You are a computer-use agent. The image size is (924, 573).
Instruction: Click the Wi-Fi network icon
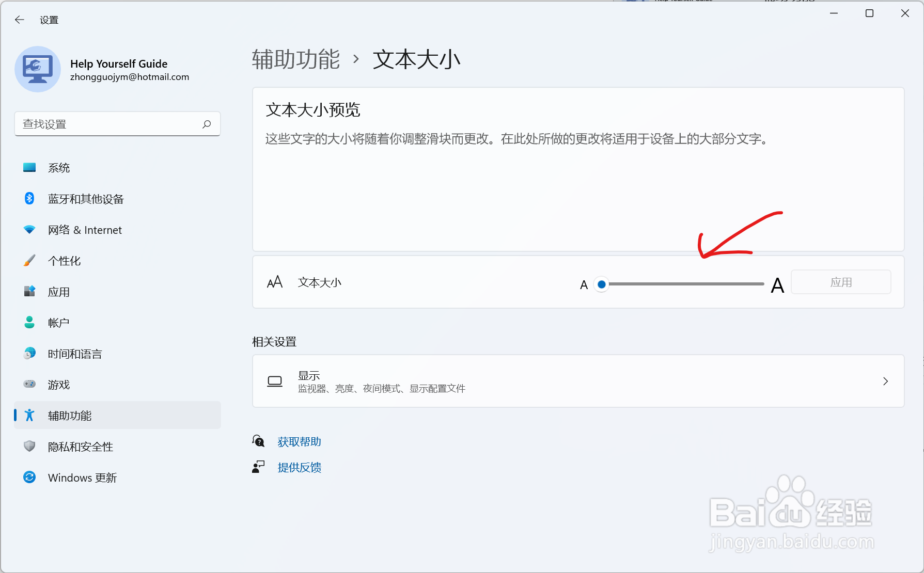[x=29, y=229]
